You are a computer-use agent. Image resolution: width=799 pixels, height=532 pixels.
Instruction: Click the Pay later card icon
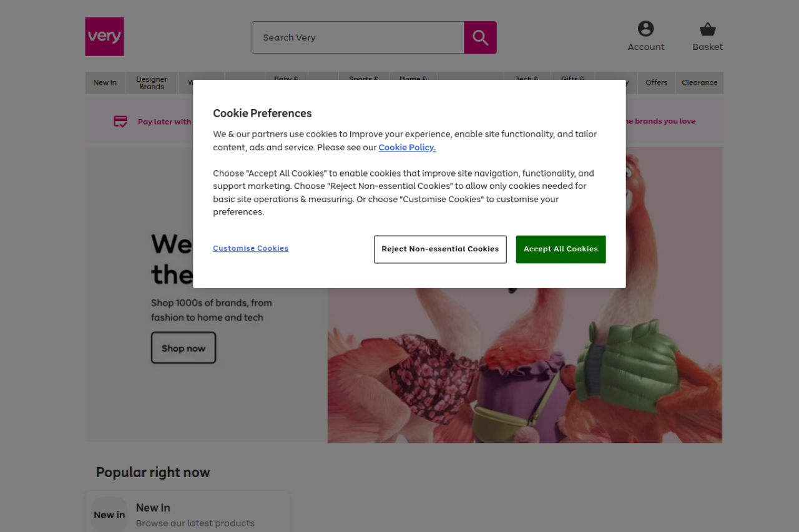[x=120, y=122]
